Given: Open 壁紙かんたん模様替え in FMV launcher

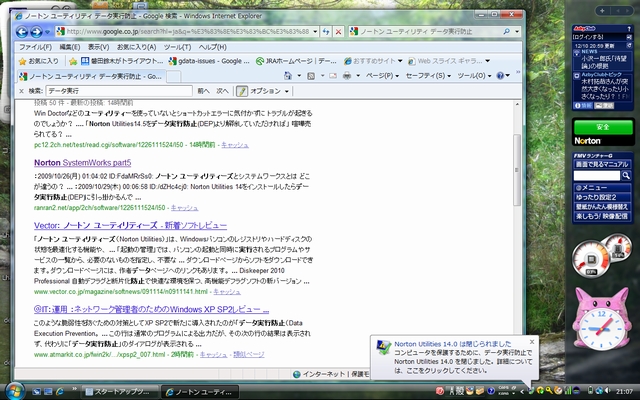Looking at the screenshot, I should tap(602, 207).
